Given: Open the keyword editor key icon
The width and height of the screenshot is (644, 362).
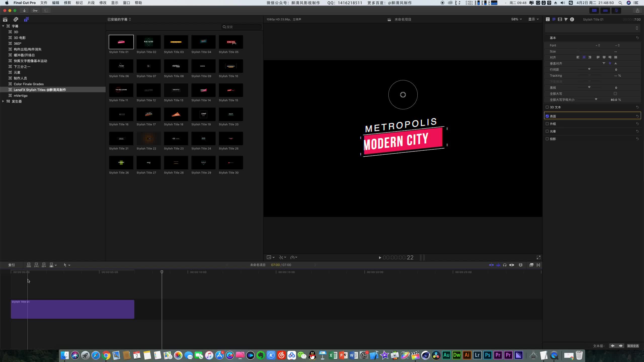Looking at the screenshot, I should [x=35, y=11].
